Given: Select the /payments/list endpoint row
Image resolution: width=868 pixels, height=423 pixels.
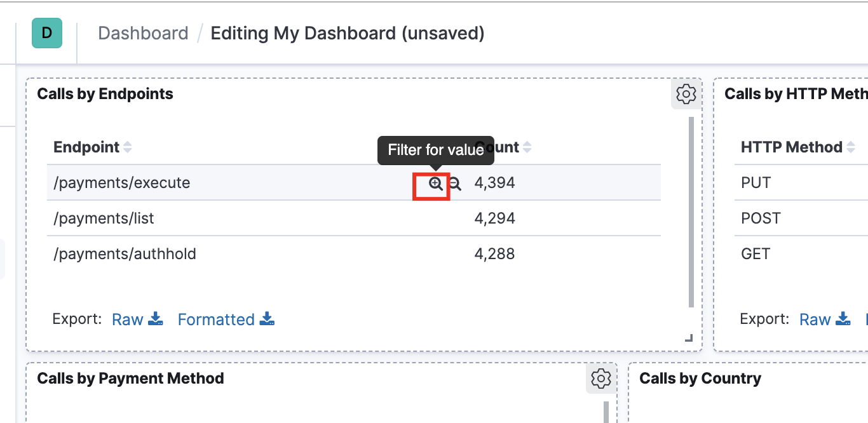Looking at the screenshot, I should [x=104, y=218].
